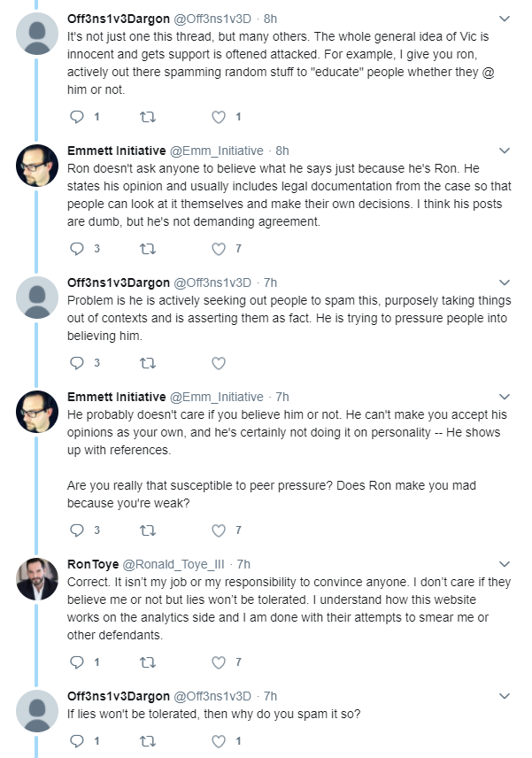Like Emmett's 'susceptible to peer pressure' tweet
Screen dimensions: 532x758
pos(219,530)
